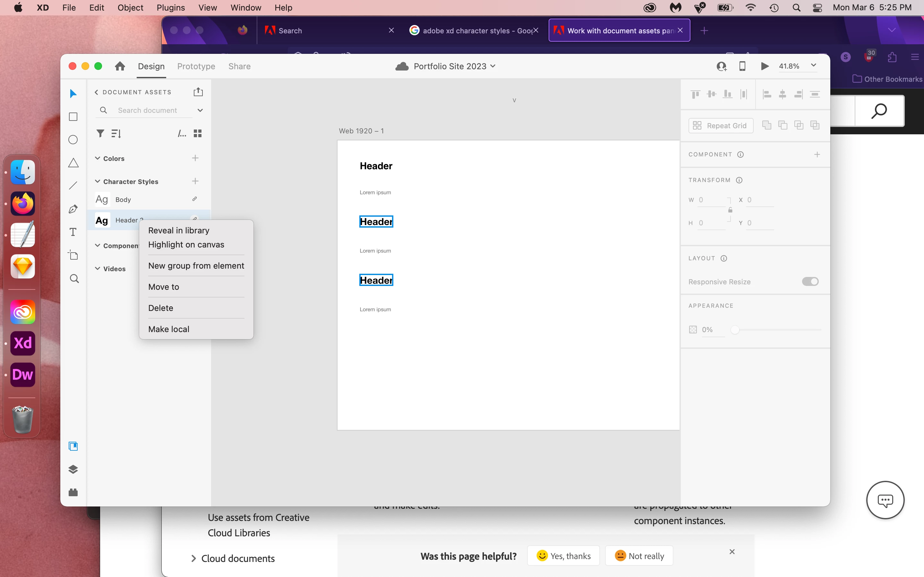924x577 pixels.
Task: Toggle the Responsive Resize switch
Action: coord(810,282)
